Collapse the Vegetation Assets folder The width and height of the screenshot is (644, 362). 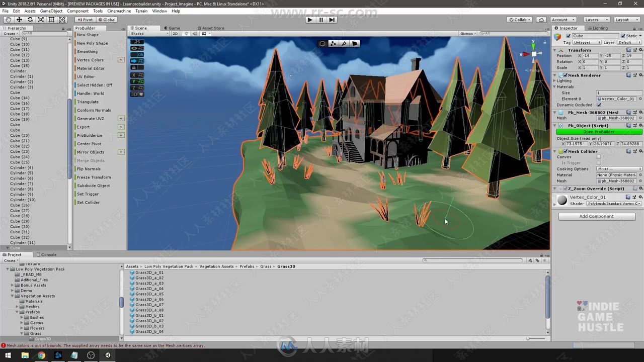[13, 296]
